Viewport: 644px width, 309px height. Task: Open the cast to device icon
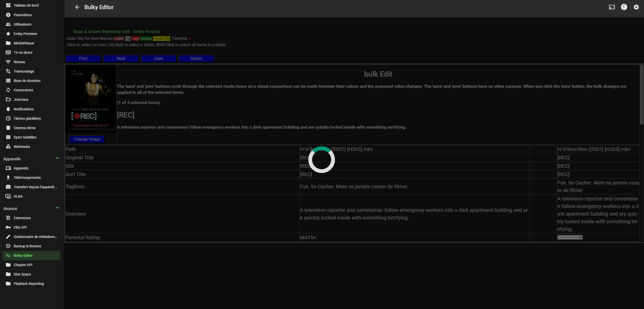click(612, 7)
